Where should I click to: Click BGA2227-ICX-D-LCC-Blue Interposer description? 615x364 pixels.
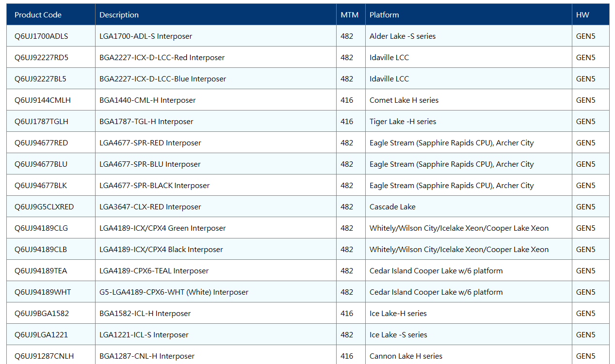(163, 79)
